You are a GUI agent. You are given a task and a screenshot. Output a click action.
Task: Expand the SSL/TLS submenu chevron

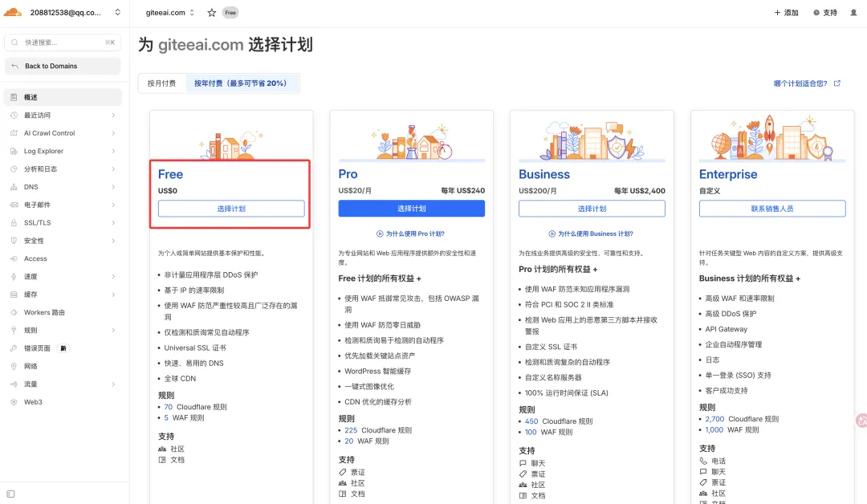(113, 223)
